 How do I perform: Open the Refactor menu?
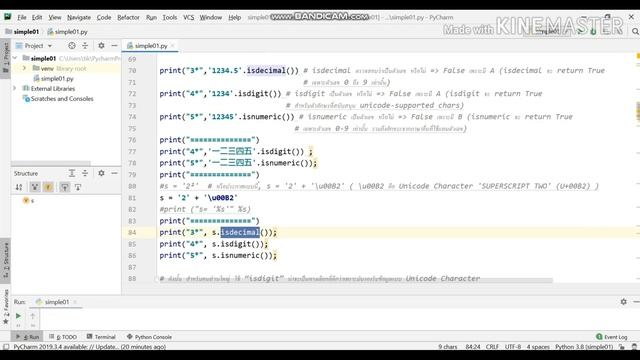[x=128, y=18]
